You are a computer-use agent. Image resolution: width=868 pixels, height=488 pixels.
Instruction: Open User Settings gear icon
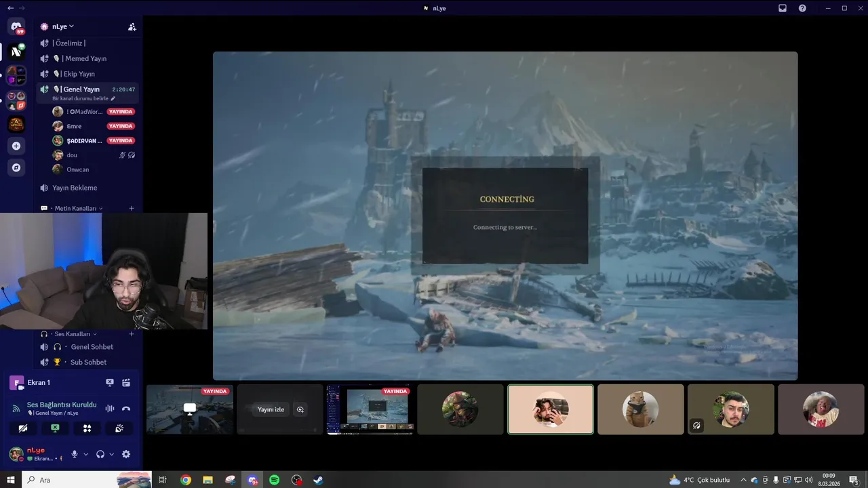tap(125, 454)
